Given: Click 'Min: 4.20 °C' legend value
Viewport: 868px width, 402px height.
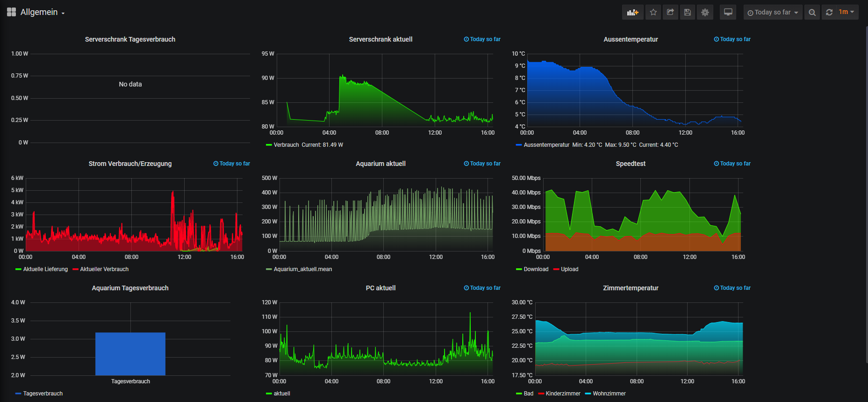Looking at the screenshot, I should click(x=587, y=145).
